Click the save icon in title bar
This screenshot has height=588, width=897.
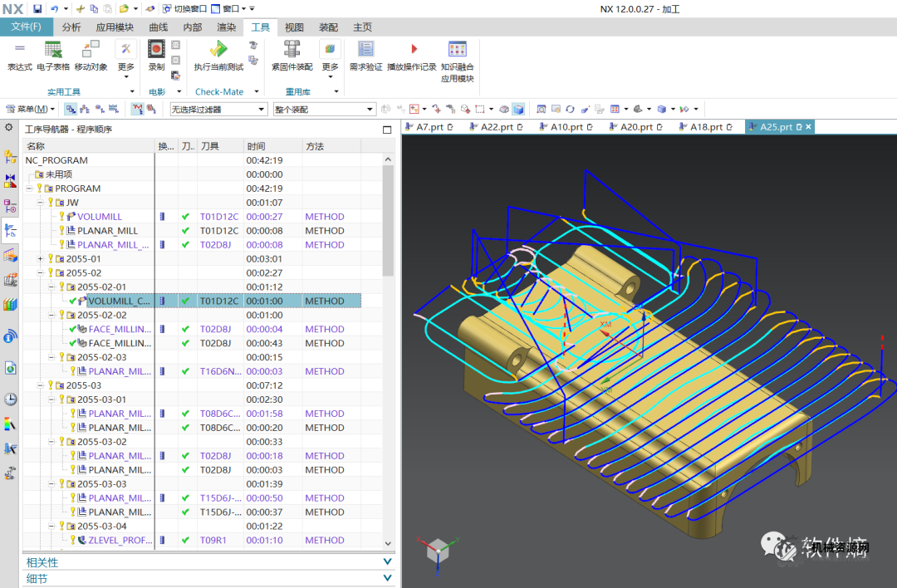[x=37, y=8]
